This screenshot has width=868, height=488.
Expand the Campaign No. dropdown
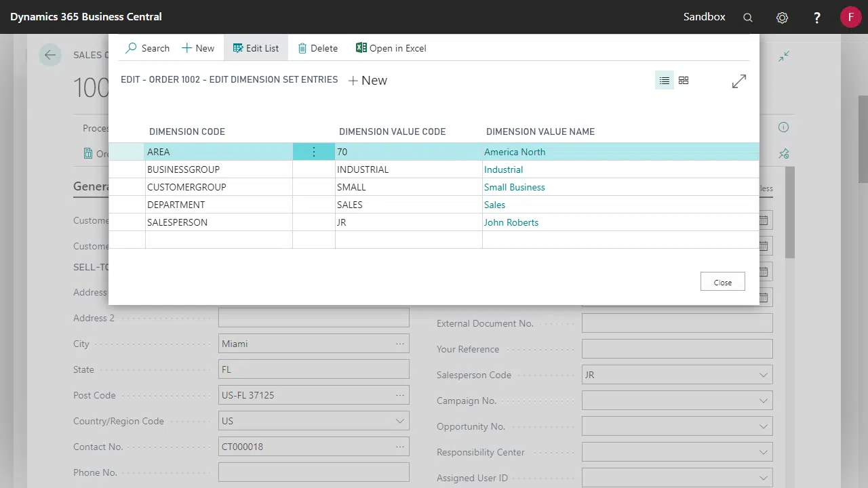(x=764, y=401)
